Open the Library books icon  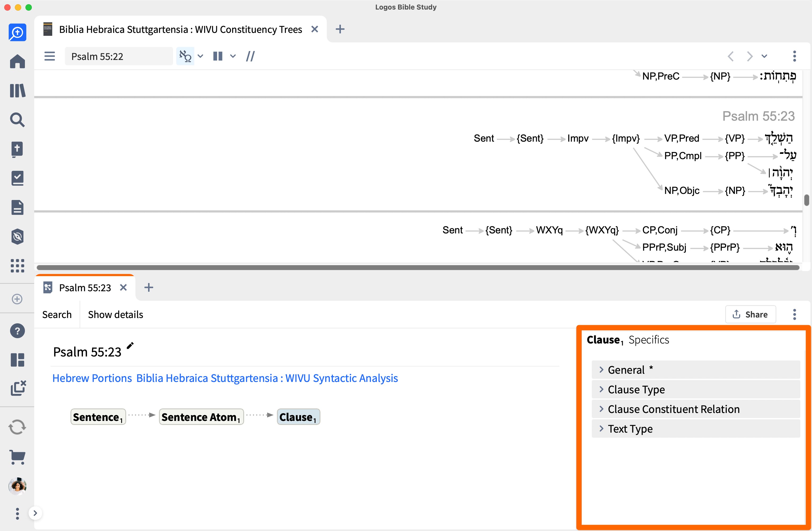pyautogui.click(x=17, y=91)
